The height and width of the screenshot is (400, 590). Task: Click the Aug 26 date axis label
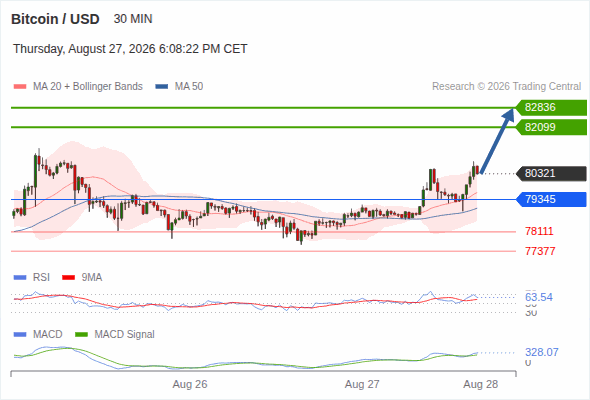coord(190,384)
